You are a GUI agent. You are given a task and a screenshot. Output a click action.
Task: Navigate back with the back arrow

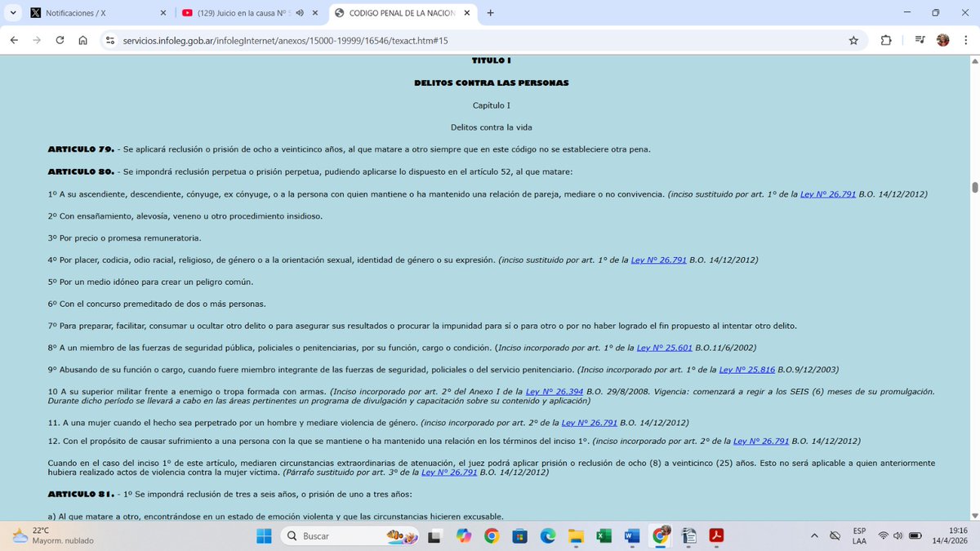pyautogui.click(x=13, y=39)
